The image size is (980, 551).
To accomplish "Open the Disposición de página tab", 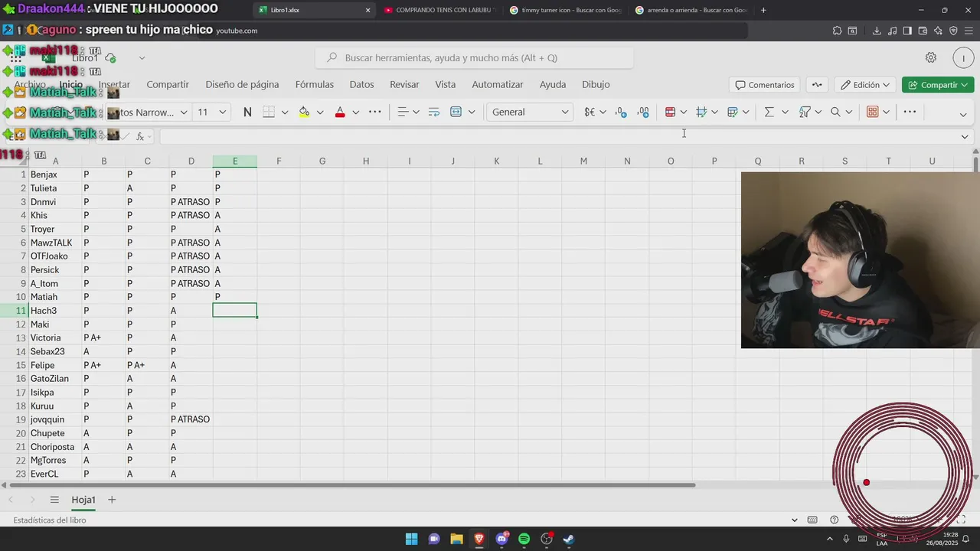I will (x=242, y=84).
